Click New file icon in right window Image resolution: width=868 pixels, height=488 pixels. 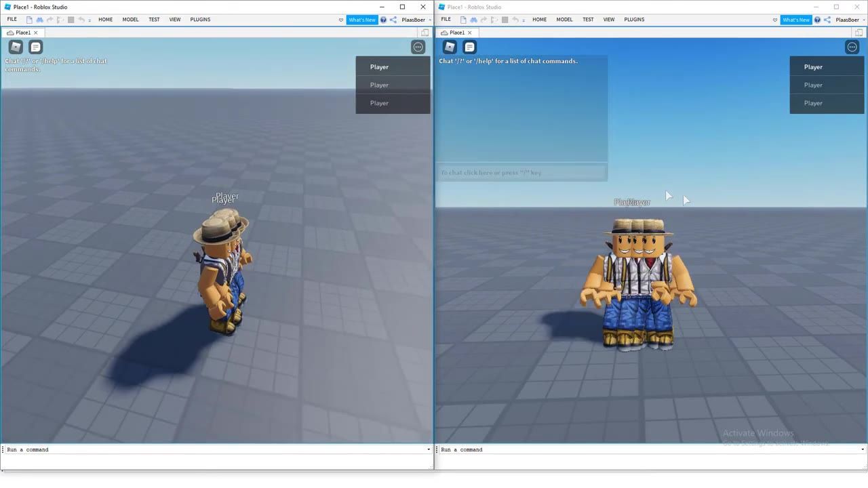click(x=463, y=20)
